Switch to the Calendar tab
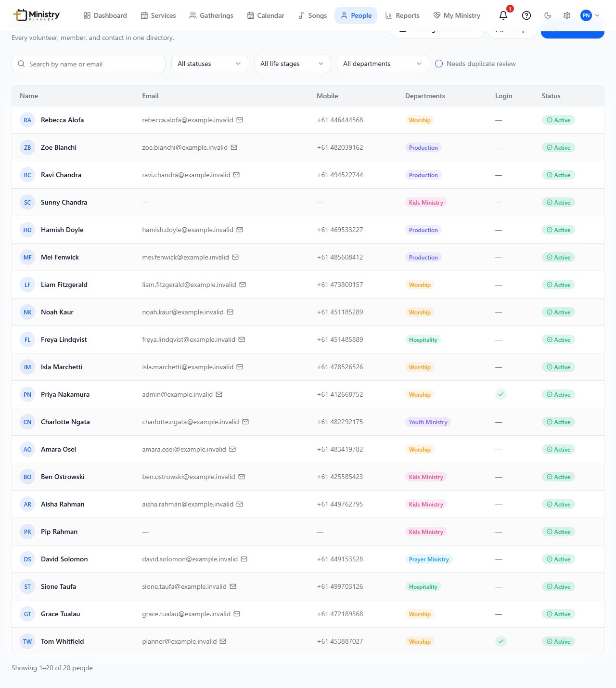 click(x=266, y=15)
